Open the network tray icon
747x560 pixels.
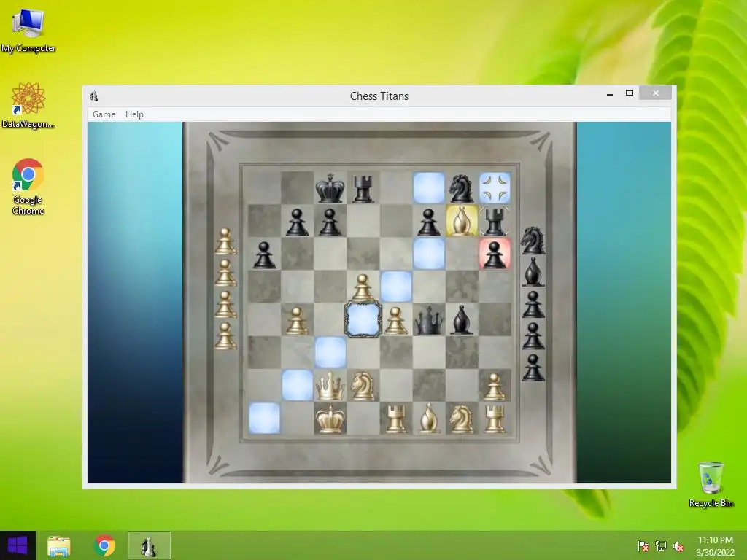point(661,546)
